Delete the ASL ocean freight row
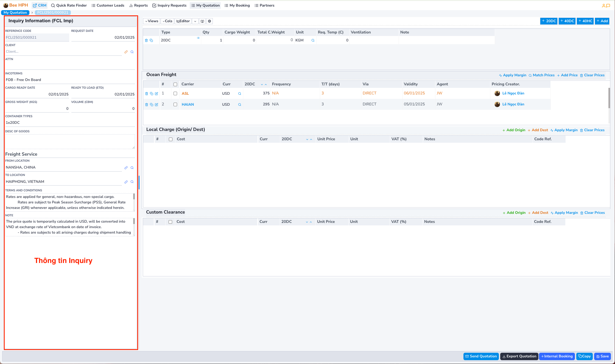Image resolution: width=615 pixels, height=364 pixels. tap(146, 94)
